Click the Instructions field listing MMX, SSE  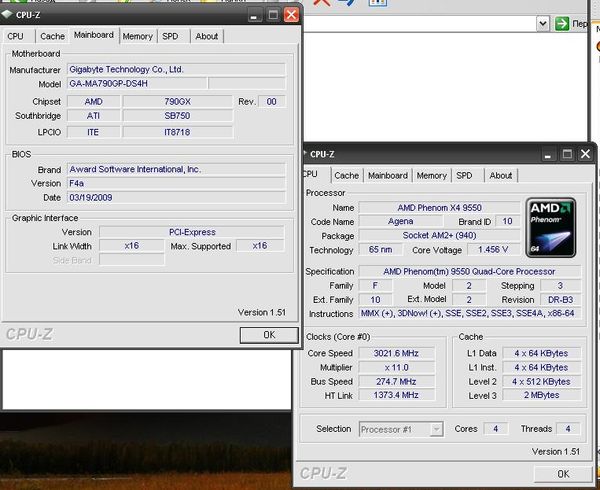coord(470,314)
